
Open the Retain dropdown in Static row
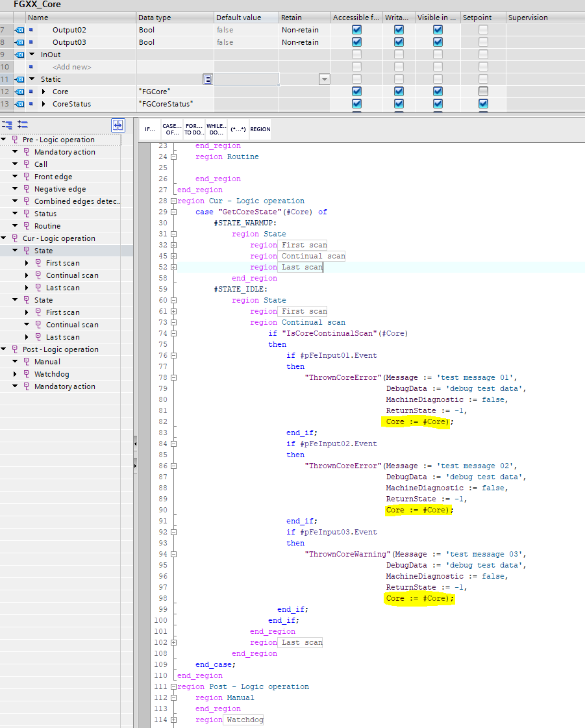[325, 79]
